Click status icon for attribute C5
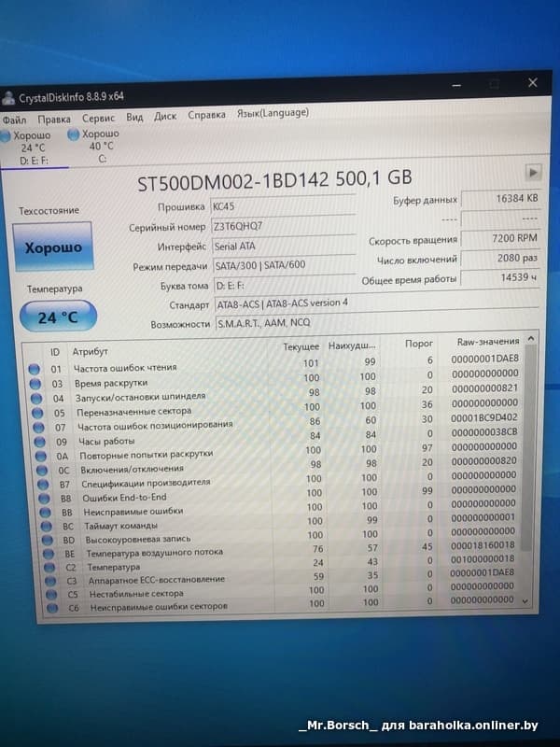Viewport: 560px width, 747px height. tap(51, 595)
